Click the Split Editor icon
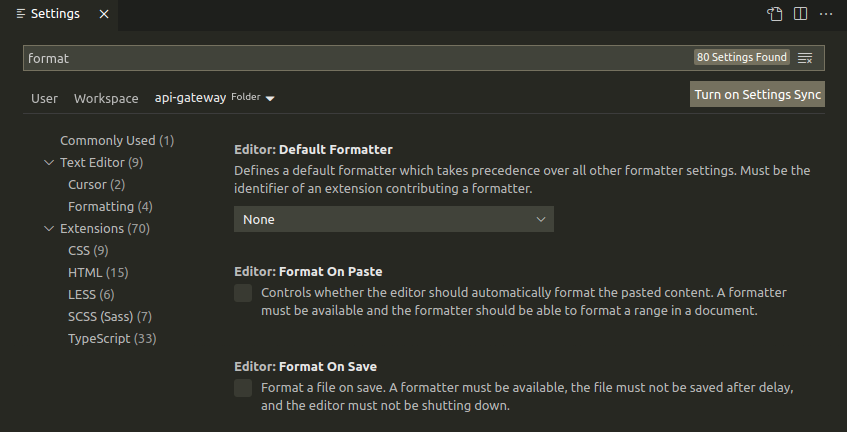 (x=800, y=14)
